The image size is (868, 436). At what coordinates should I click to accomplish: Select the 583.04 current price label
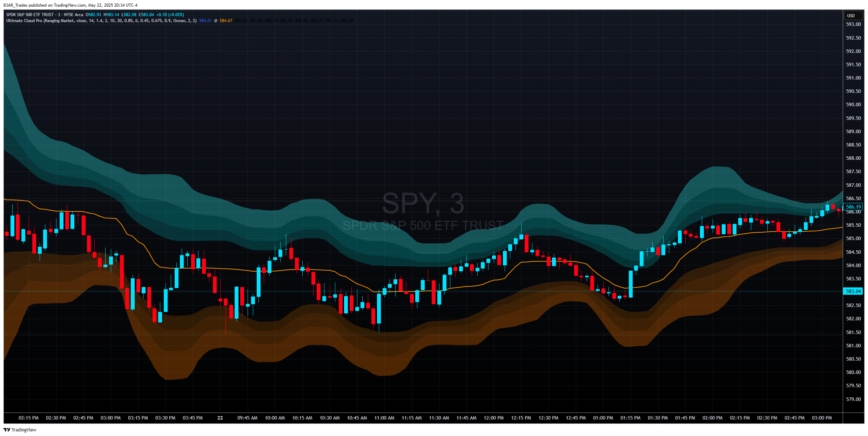pyautogui.click(x=853, y=291)
